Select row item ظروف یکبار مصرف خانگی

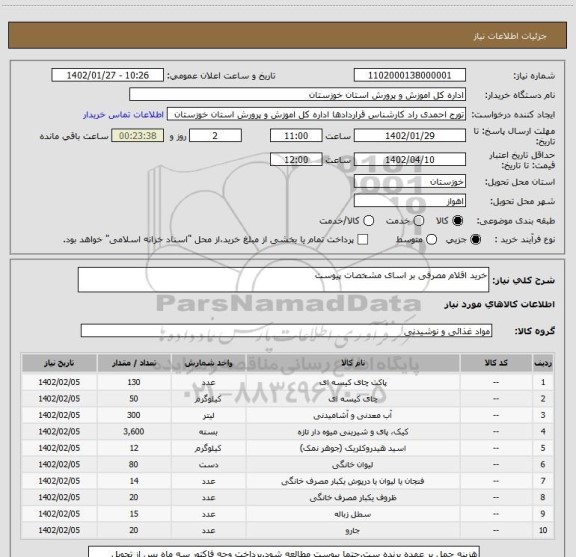click(x=353, y=497)
